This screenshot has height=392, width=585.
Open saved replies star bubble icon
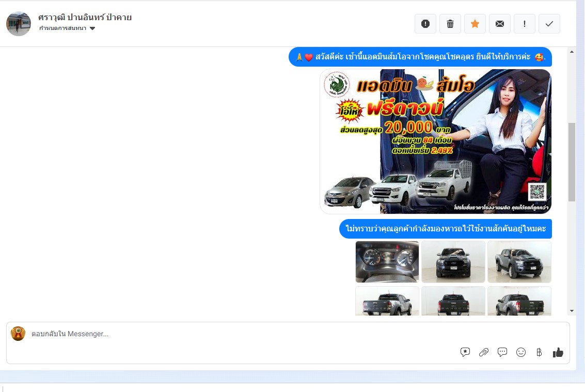pos(465,352)
